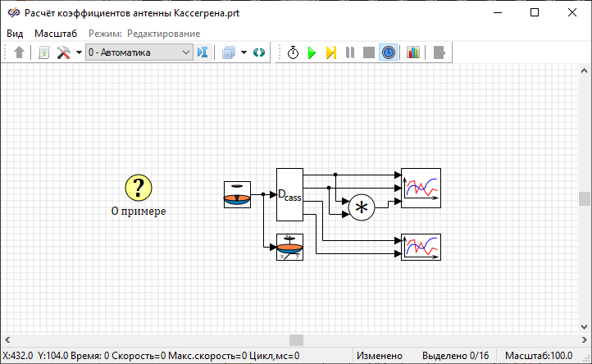This screenshot has width=592, height=364.
Task: Select the upper graph plot block
Action: (x=421, y=188)
